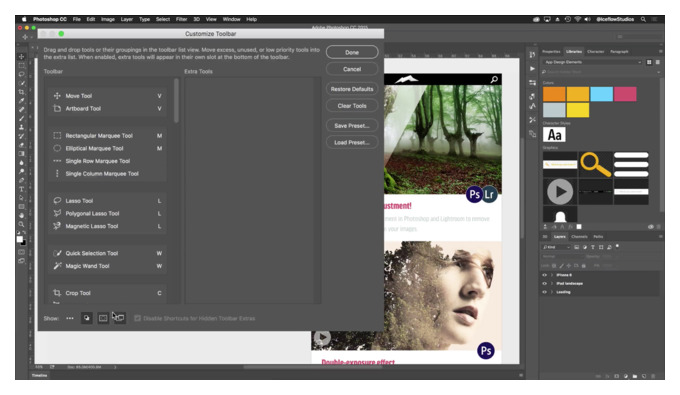Screen dimensions: 680x395
Task: Select the Clone Stamp tool icon
Action: [x=21, y=127]
